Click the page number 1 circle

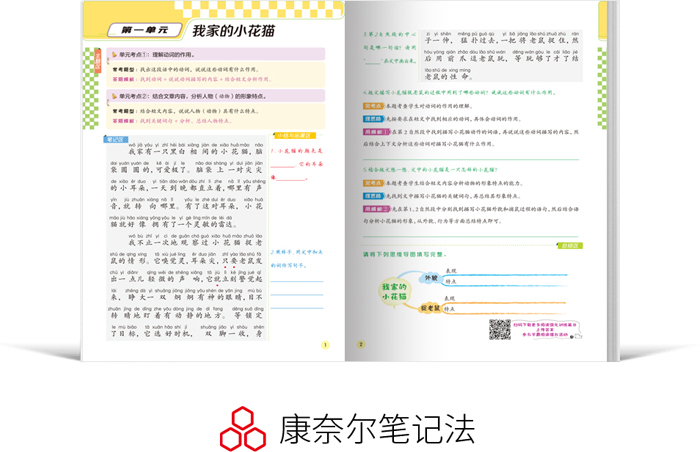[325, 345]
